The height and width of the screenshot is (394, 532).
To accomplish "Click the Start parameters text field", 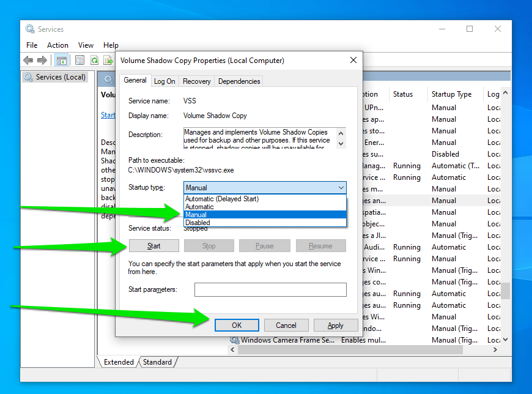I will tap(270, 289).
